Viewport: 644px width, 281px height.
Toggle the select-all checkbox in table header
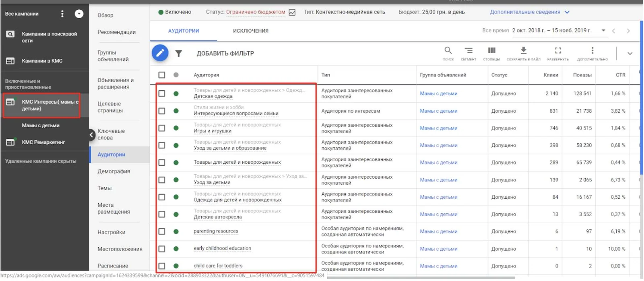(162, 75)
